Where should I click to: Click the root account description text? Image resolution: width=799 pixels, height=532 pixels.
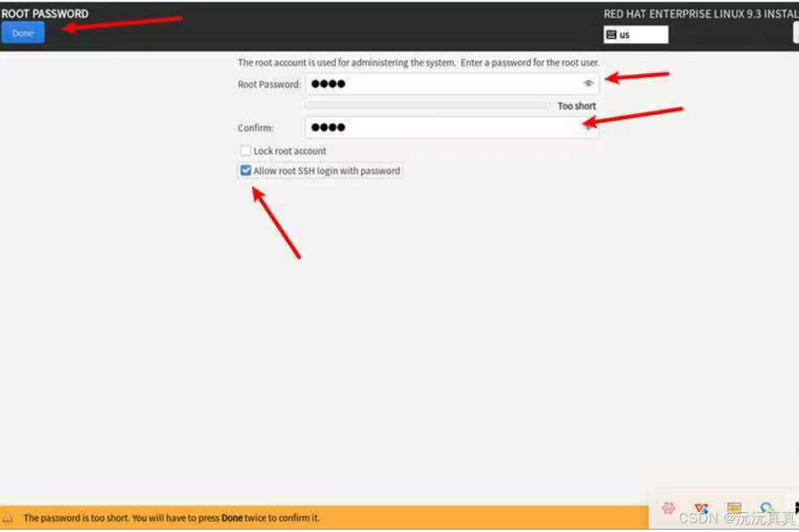pos(419,63)
